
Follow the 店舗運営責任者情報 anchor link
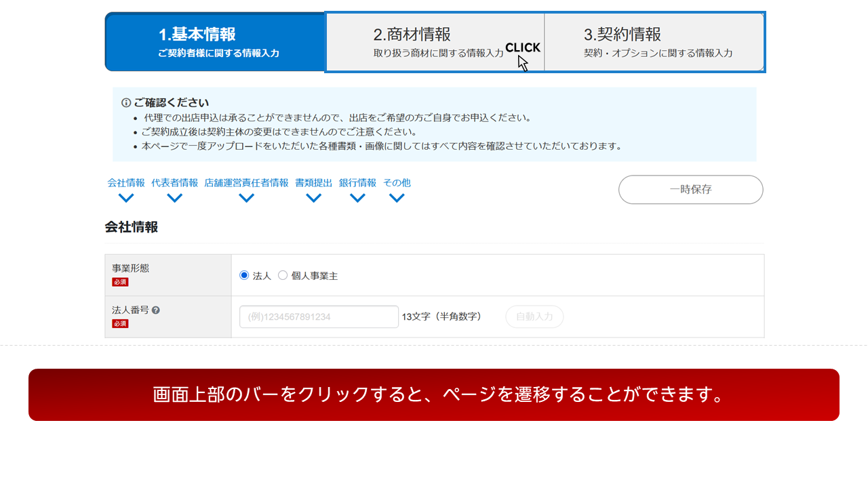coord(246,183)
